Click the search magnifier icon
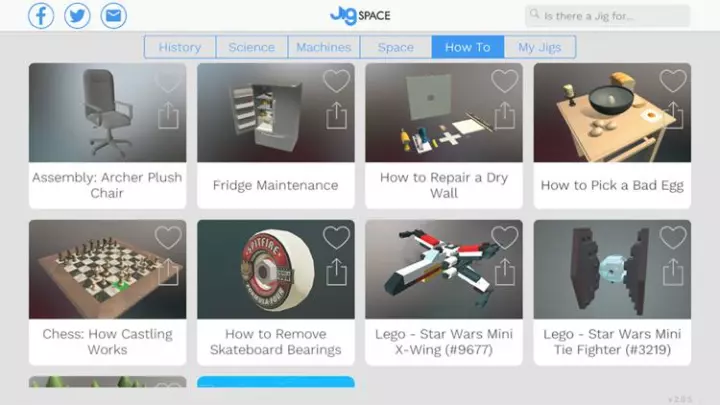 pos(534,14)
